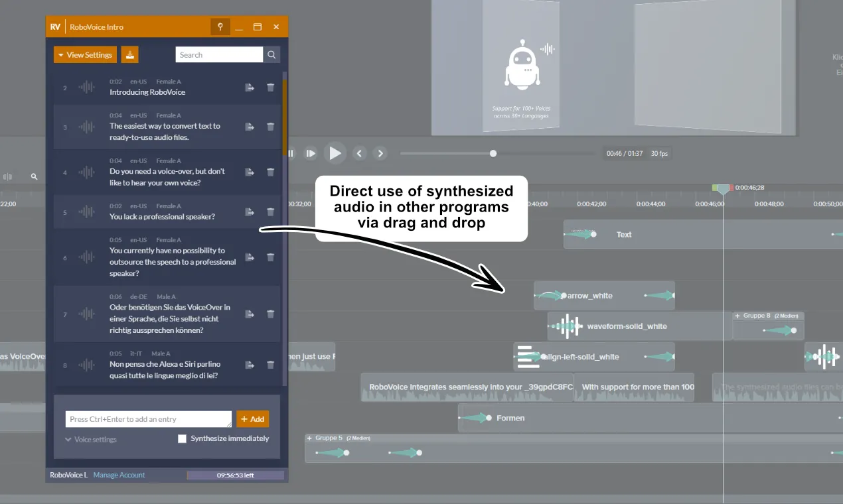843x504 pixels.
Task: Click the export icon on the German entry 7
Action: click(x=249, y=314)
